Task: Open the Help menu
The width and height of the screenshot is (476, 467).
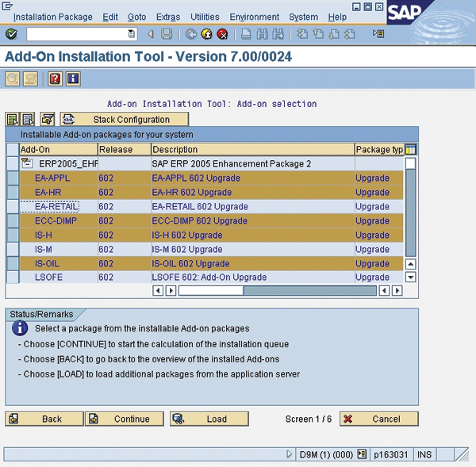Action: click(x=337, y=17)
